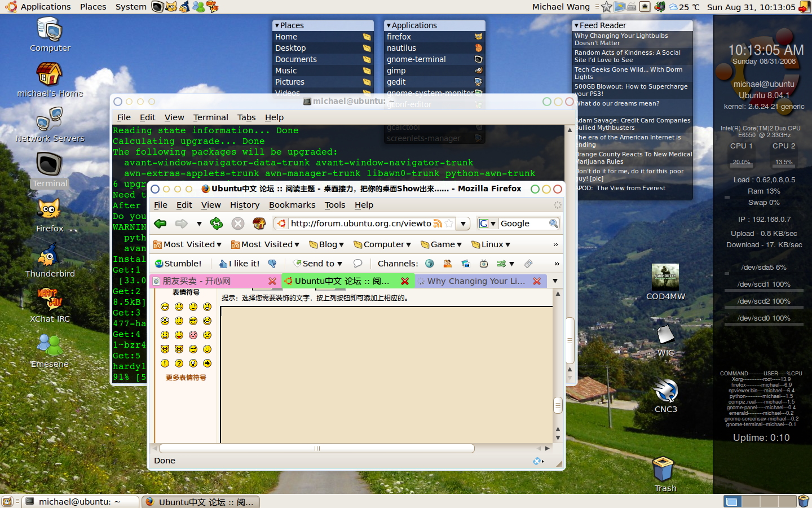This screenshot has width=812, height=508.
Task: Switch to the Why Changing Your Li... tab
Action: pyautogui.click(x=480, y=281)
